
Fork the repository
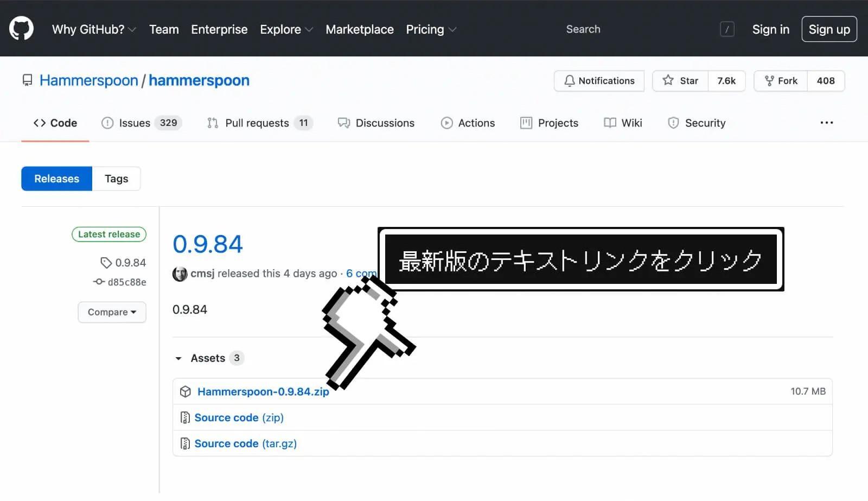(x=781, y=81)
